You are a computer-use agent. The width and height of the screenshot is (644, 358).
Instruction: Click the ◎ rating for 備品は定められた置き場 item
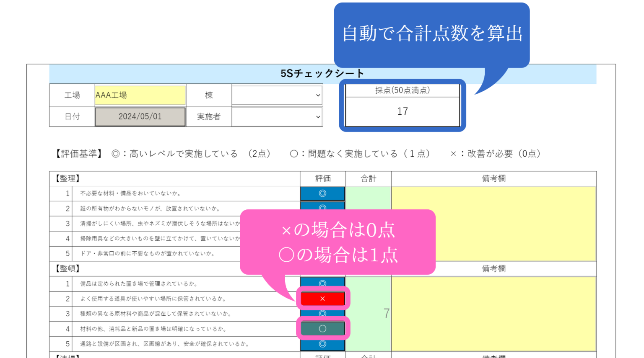323,283
